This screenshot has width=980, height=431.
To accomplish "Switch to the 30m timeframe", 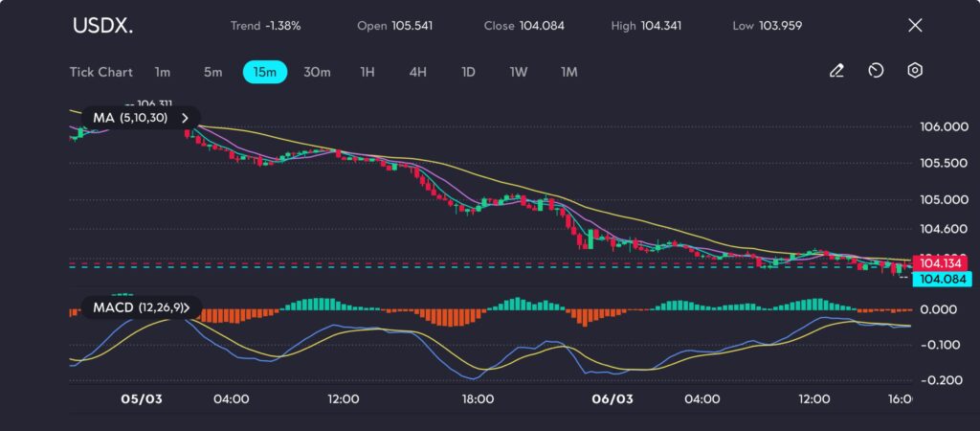I will coord(317,72).
